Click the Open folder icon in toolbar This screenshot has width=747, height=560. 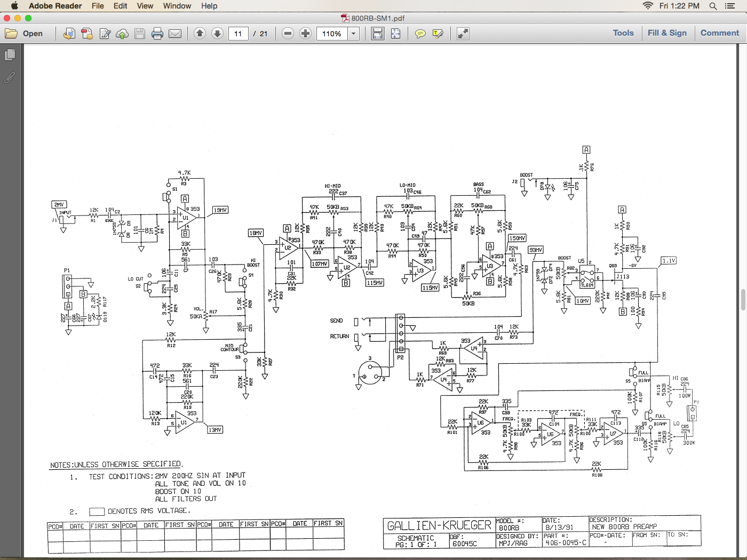pyautogui.click(x=11, y=34)
